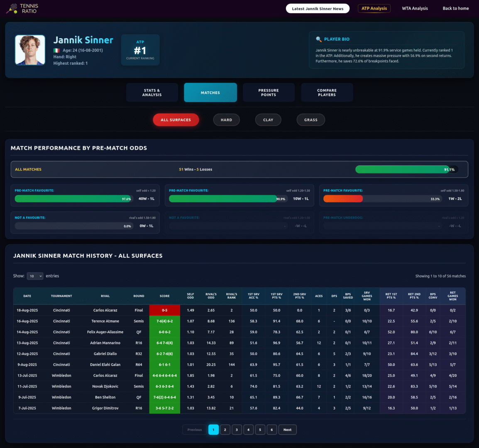Sort by Round column header

(139, 296)
